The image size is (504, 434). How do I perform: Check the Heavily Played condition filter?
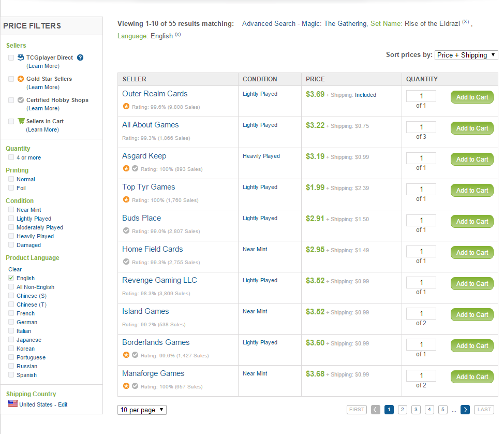coord(11,236)
